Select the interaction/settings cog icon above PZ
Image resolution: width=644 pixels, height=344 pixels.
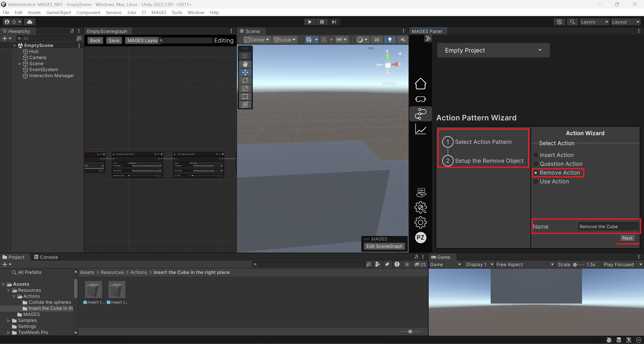click(421, 223)
